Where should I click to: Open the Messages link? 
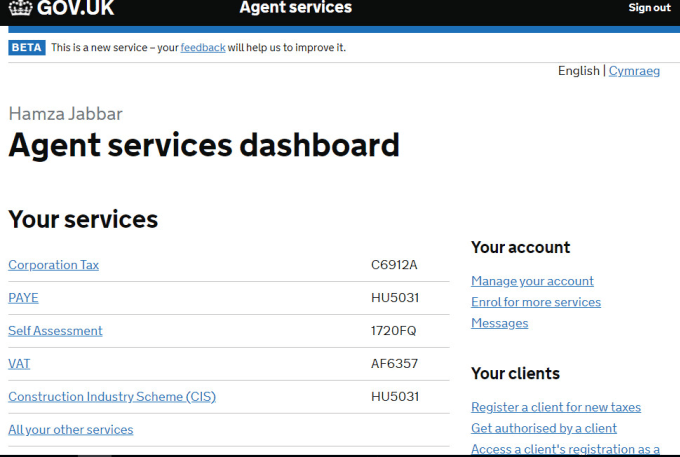coord(499,323)
